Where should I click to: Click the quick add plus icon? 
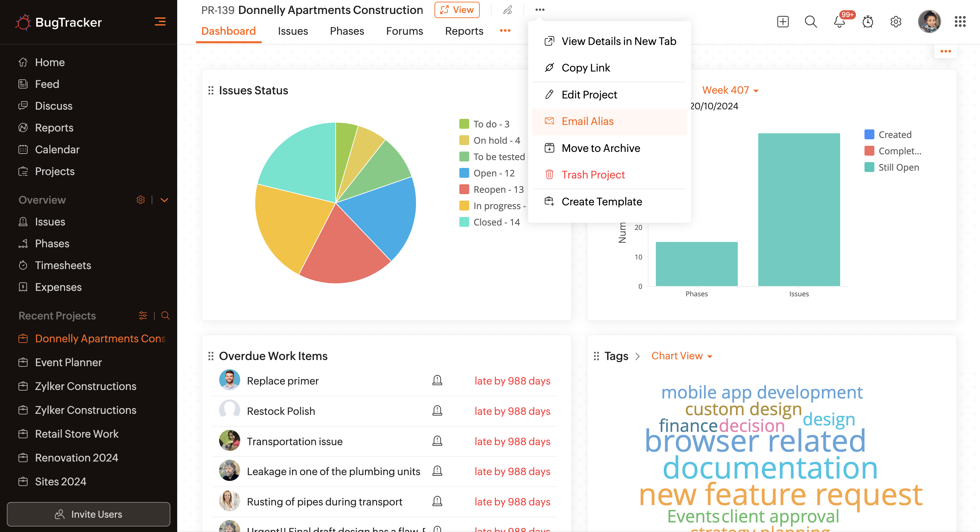coord(783,22)
